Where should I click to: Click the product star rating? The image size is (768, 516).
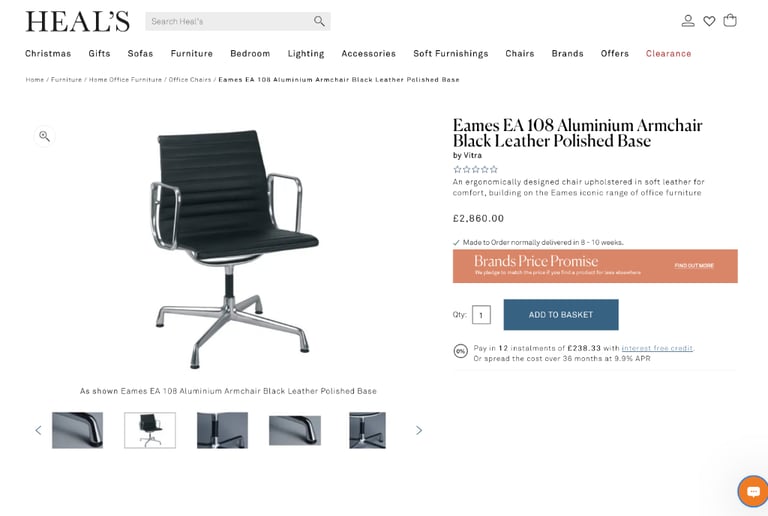[x=475, y=169]
